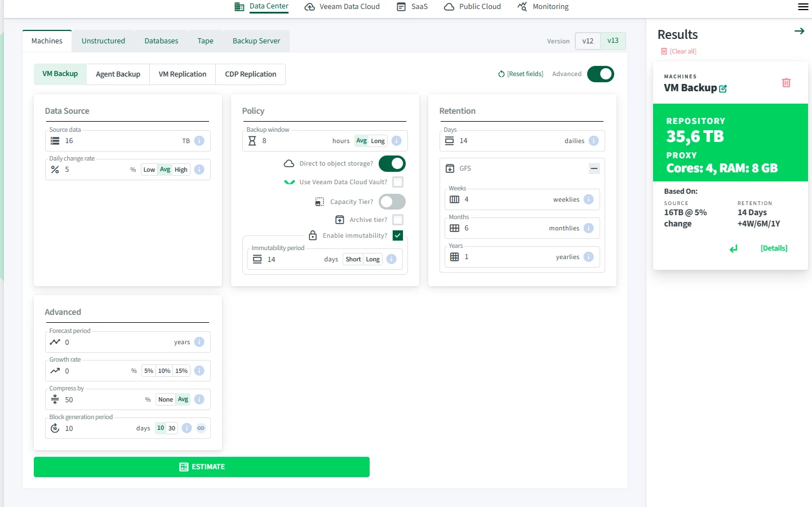Check the Archive tier checkbox
The image size is (812, 507).
(x=398, y=220)
